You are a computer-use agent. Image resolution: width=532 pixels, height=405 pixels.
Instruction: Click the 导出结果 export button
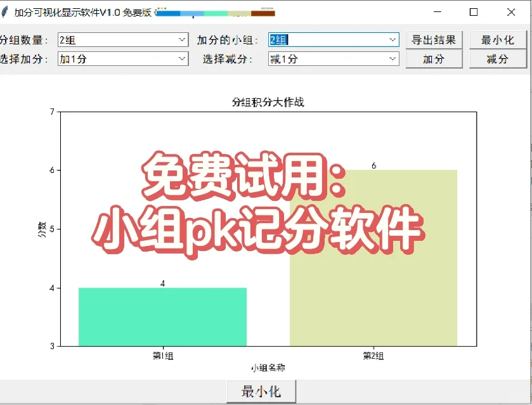point(434,39)
